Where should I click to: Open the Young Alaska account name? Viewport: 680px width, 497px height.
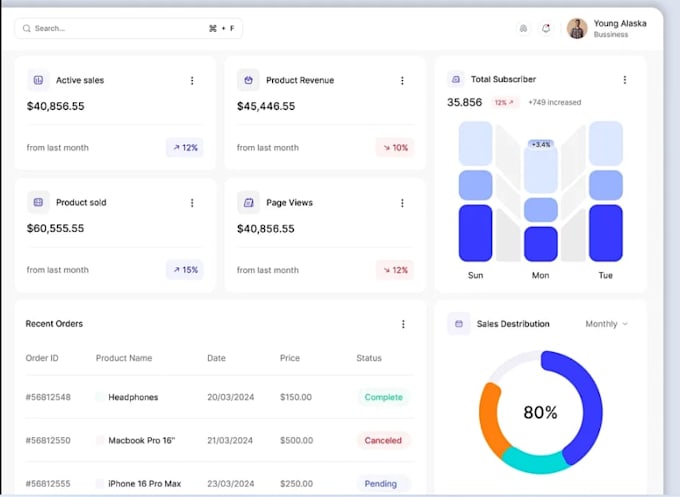pyautogui.click(x=620, y=23)
